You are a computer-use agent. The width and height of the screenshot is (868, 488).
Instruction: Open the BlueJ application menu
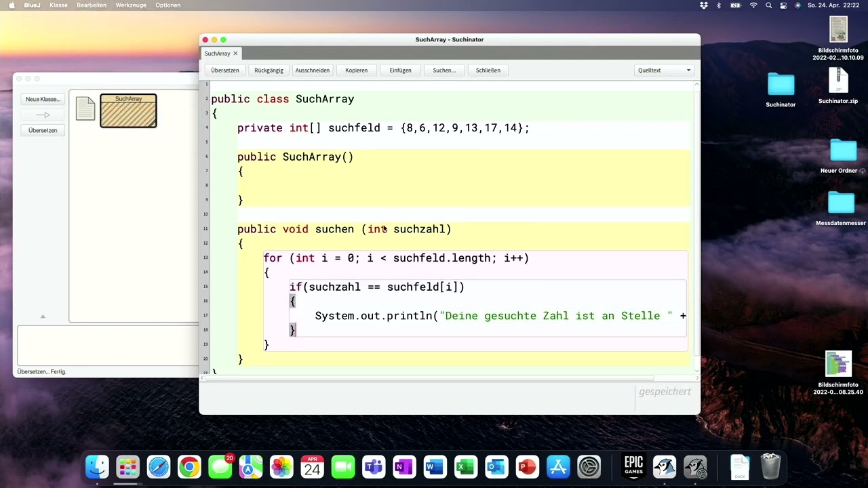[32, 5]
